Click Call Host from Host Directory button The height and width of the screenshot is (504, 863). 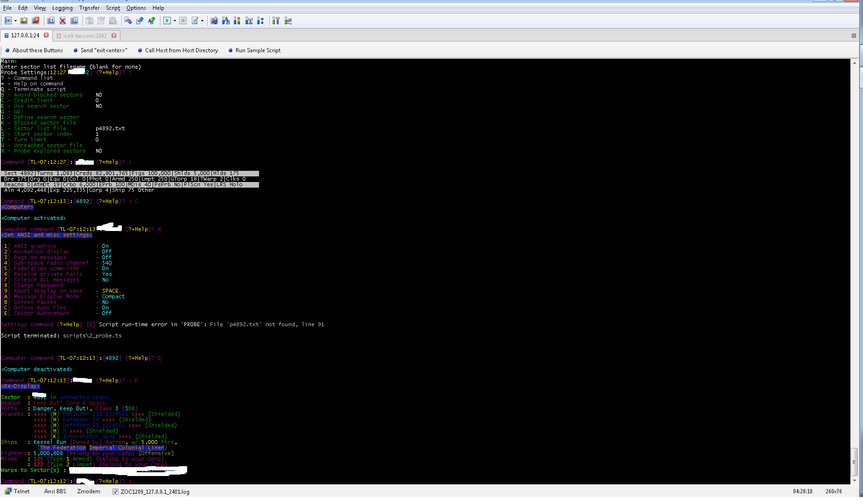(181, 50)
